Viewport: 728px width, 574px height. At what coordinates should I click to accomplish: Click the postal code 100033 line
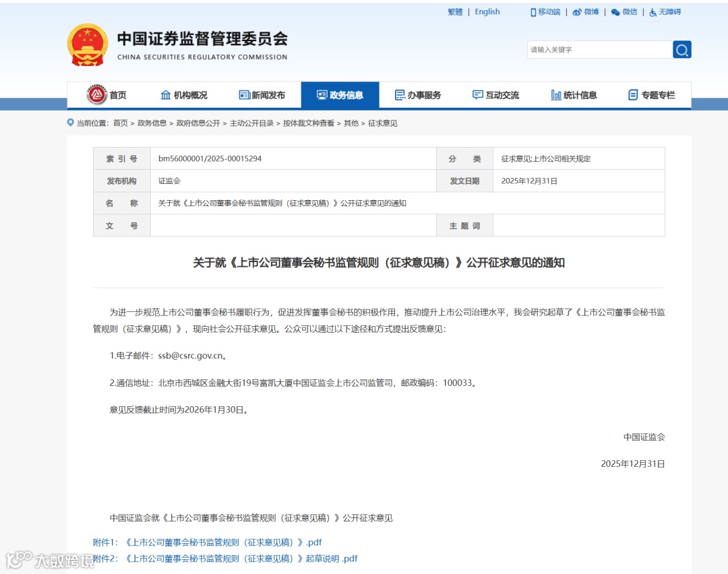pos(294,383)
